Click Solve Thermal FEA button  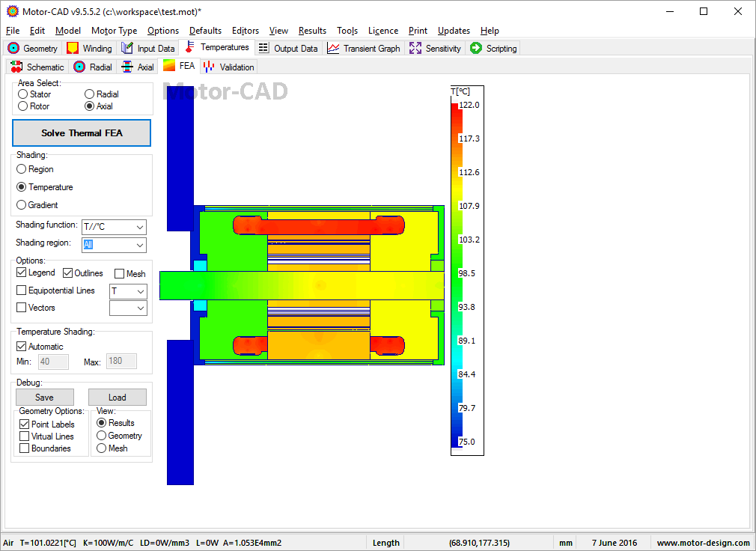[82, 133]
